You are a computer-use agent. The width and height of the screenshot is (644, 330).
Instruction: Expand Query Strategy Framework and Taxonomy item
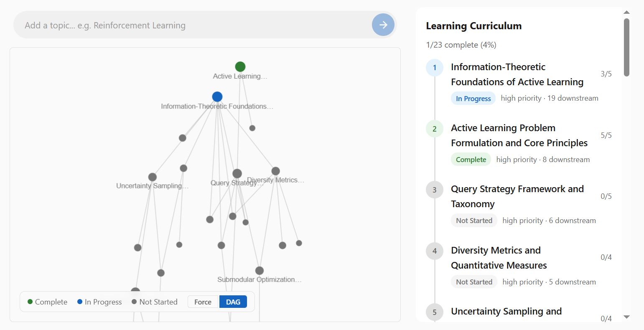[517, 196]
